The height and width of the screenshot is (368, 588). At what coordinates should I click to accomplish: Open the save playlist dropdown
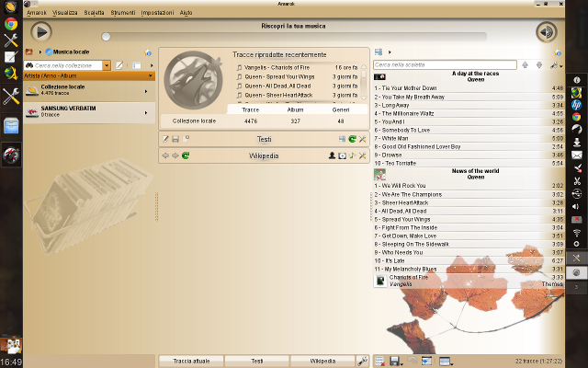tap(396, 362)
